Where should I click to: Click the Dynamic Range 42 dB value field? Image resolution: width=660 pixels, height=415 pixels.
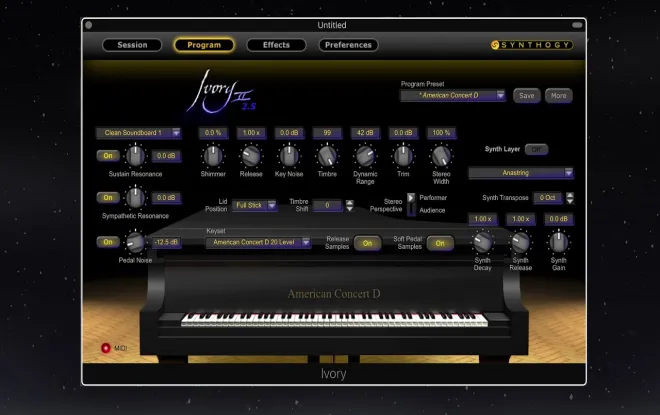click(365, 133)
